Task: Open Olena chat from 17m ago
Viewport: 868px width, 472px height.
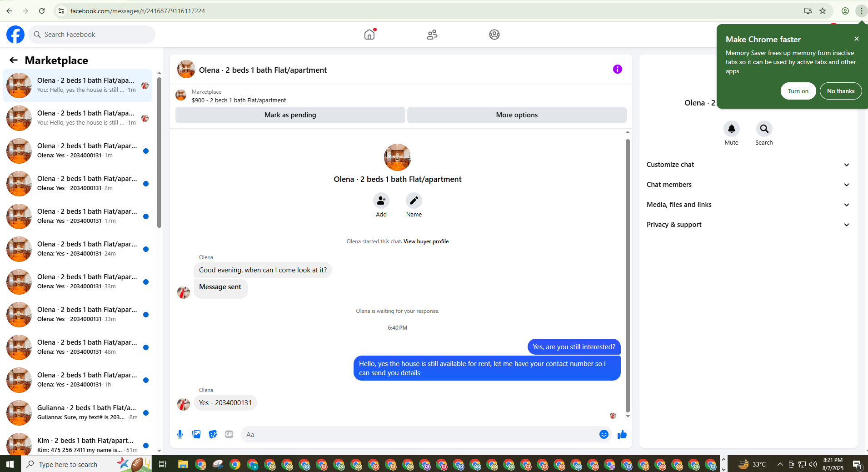Action: click(78, 216)
